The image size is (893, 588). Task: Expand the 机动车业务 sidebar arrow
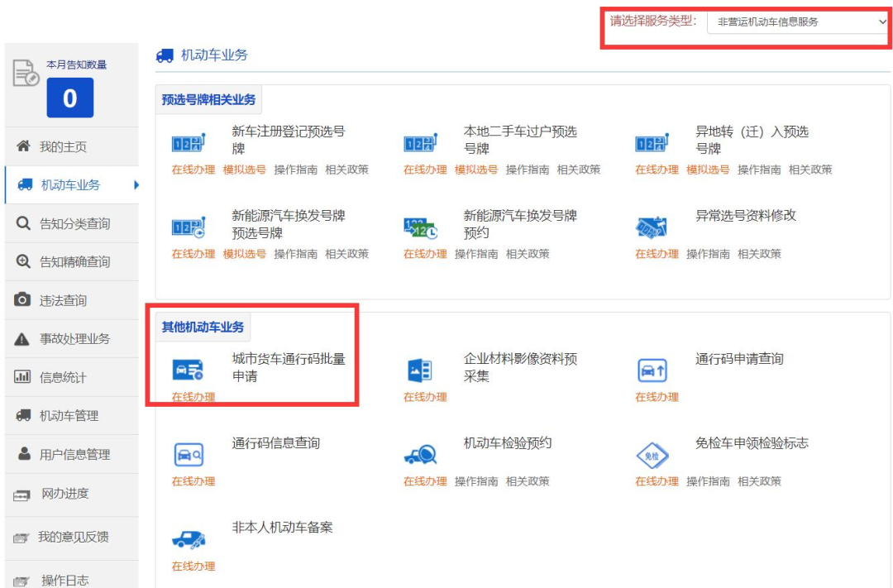136,185
